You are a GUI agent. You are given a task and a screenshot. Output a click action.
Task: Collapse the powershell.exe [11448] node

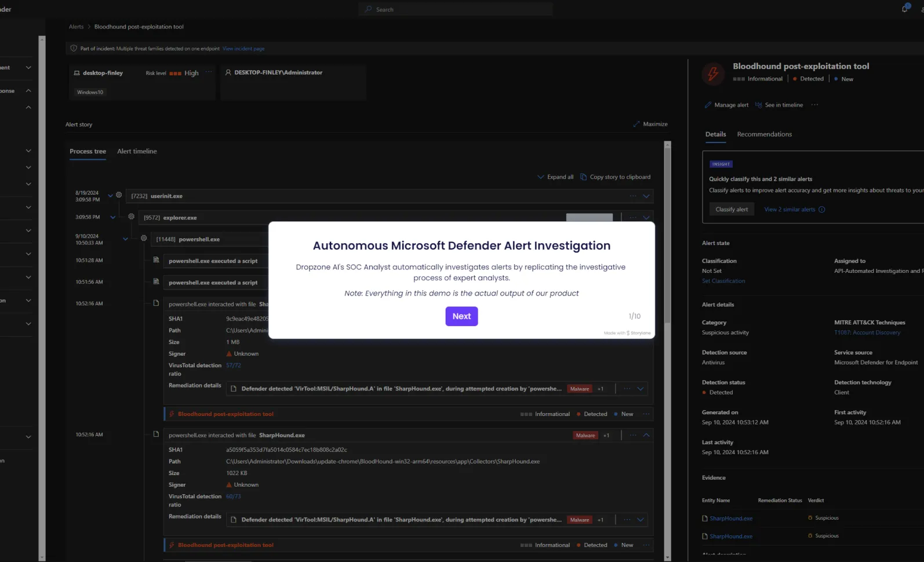coord(125,239)
